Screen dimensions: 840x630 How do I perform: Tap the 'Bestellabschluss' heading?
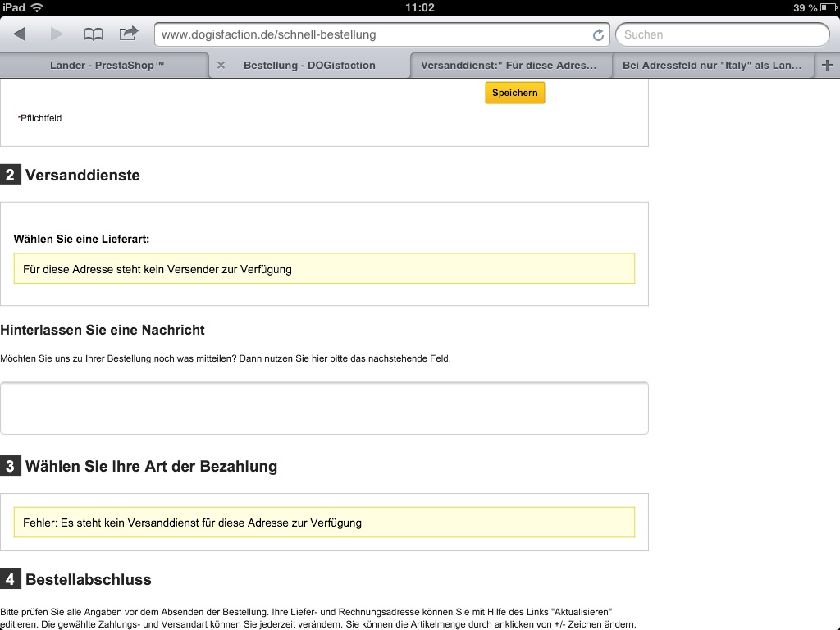89,579
